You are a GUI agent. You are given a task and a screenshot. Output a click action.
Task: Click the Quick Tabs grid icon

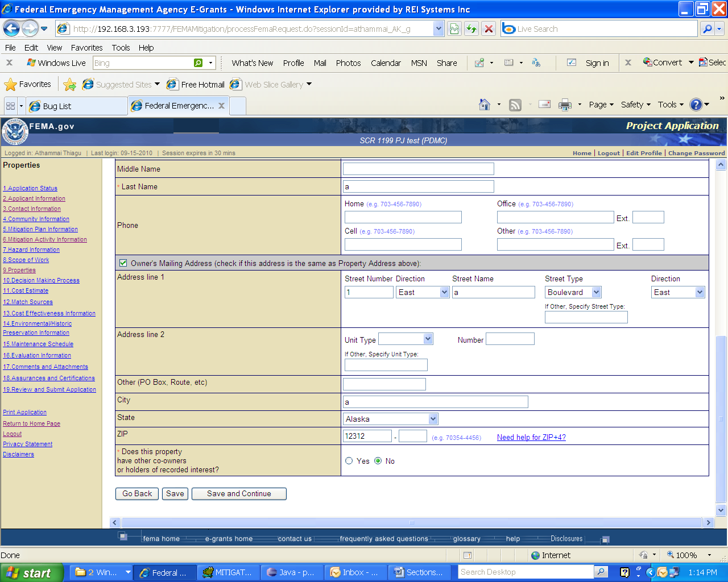pos(10,106)
